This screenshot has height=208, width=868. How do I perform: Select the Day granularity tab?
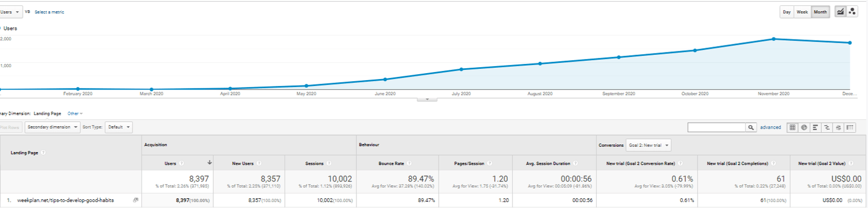click(787, 12)
